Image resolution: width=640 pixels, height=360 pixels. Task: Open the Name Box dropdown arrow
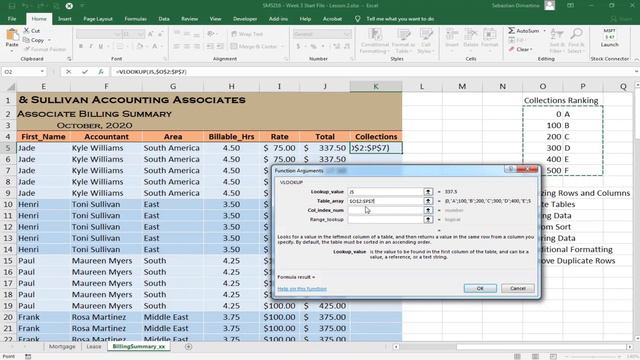[x=42, y=72]
